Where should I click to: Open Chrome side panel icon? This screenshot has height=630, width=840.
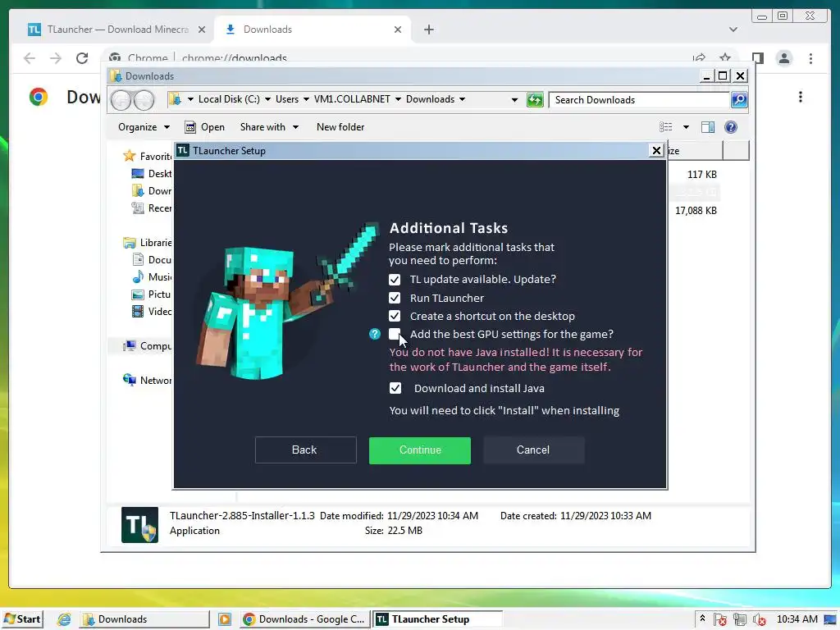pyautogui.click(x=757, y=58)
